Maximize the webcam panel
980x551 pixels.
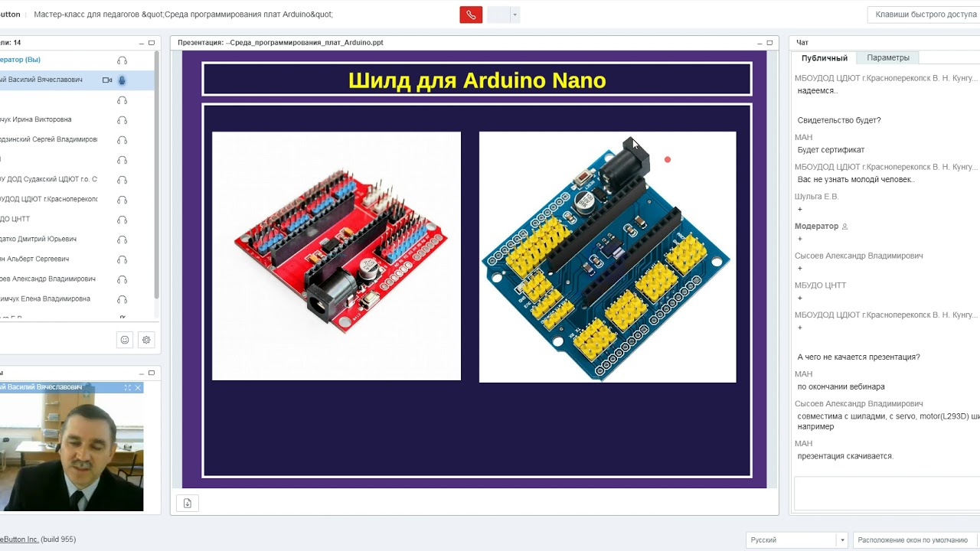coord(152,373)
